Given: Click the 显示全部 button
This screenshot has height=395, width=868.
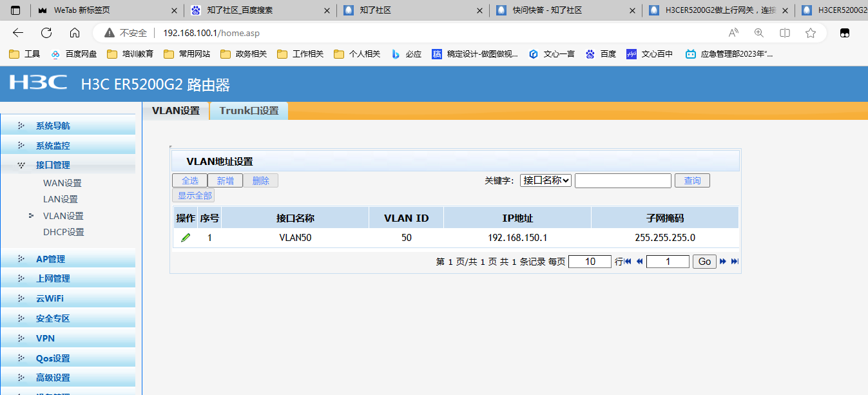Looking at the screenshot, I should point(195,195).
